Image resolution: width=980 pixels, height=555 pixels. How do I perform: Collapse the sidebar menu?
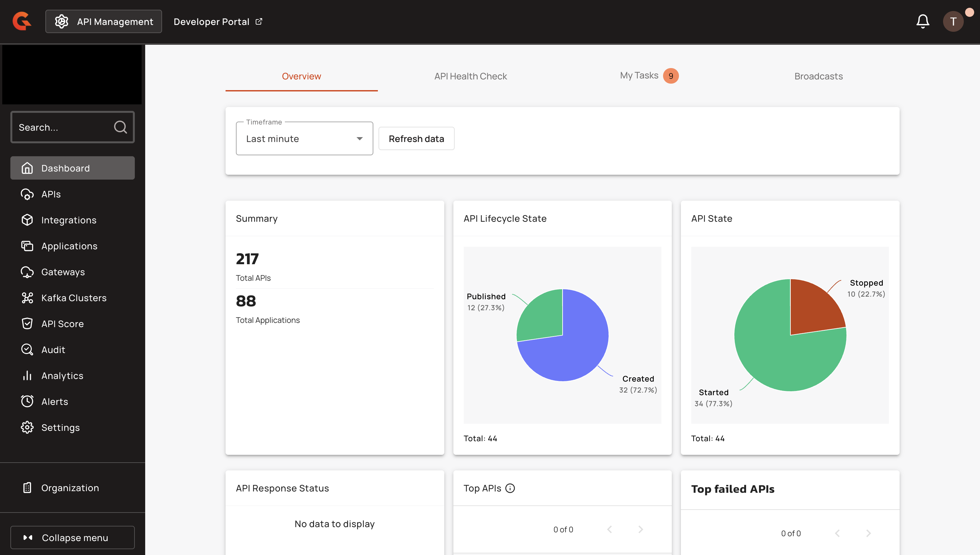point(72,537)
